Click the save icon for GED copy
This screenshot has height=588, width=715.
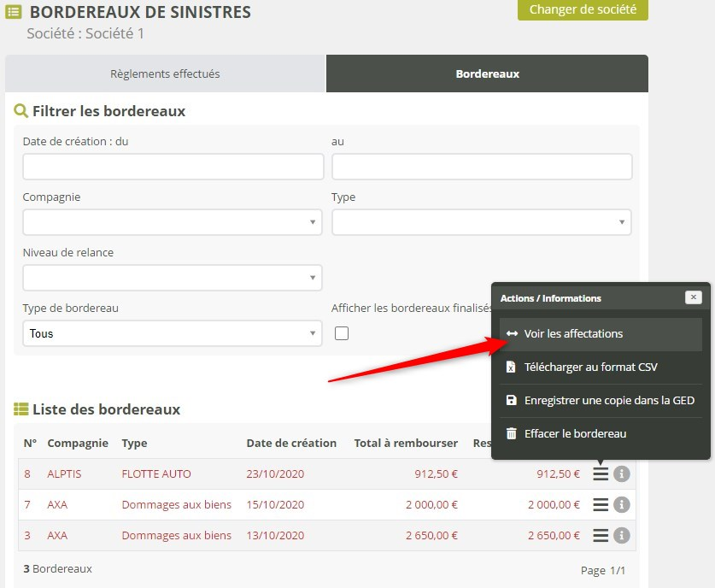pos(511,401)
